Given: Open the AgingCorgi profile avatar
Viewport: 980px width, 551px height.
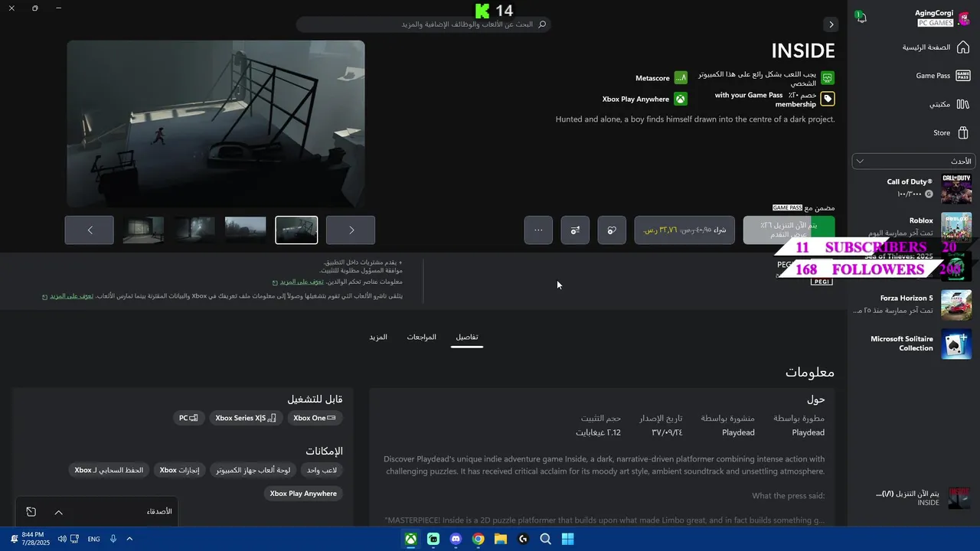Looking at the screenshot, I should tap(965, 18).
